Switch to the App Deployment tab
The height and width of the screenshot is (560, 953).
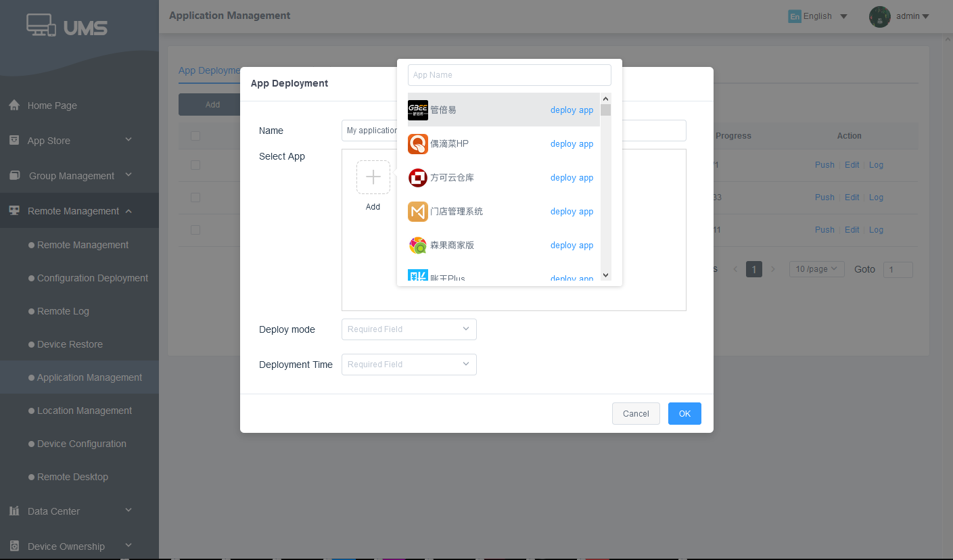tap(210, 70)
